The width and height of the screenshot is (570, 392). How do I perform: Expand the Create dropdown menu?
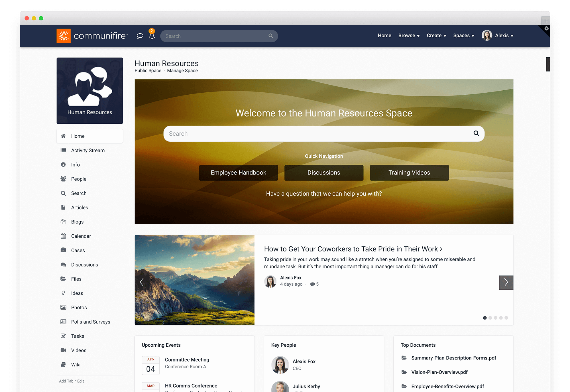click(436, 36)
